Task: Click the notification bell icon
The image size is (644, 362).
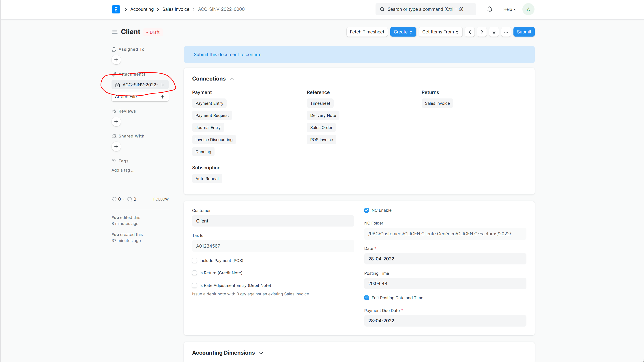Action: tap(490, 9)
